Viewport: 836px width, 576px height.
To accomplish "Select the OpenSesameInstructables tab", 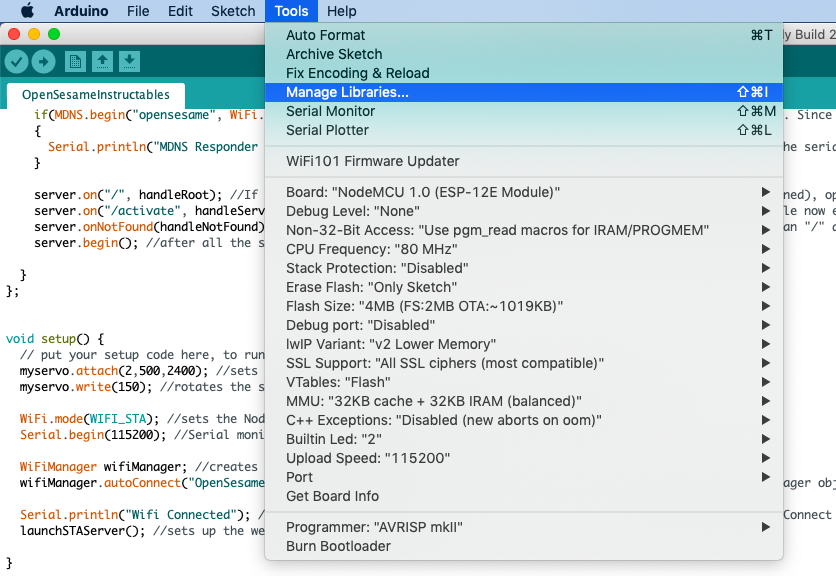I will pos(94,95).
